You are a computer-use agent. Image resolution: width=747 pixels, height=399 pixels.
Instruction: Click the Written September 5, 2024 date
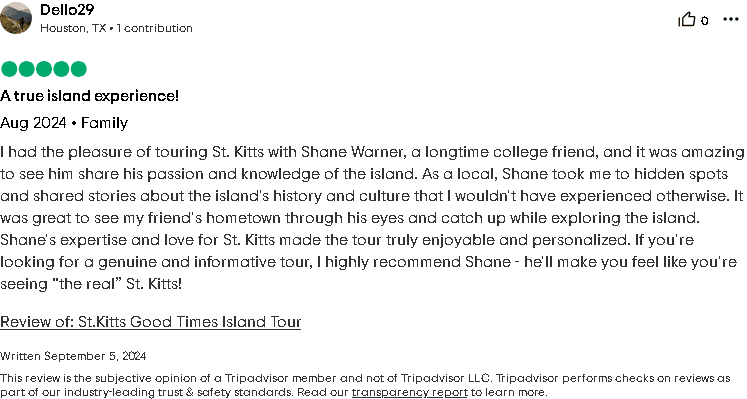coord(73,356)
